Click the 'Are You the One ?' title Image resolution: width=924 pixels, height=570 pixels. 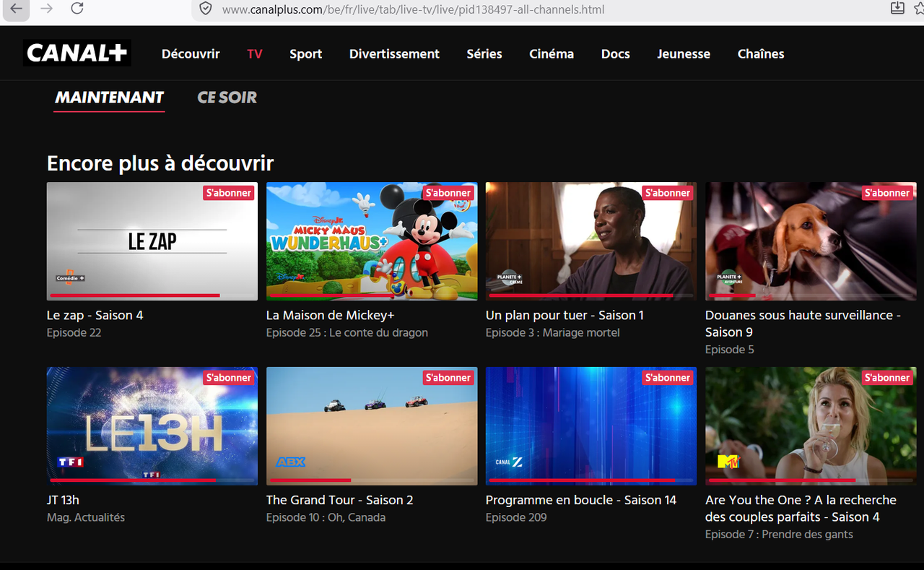[x=801, y=509]
